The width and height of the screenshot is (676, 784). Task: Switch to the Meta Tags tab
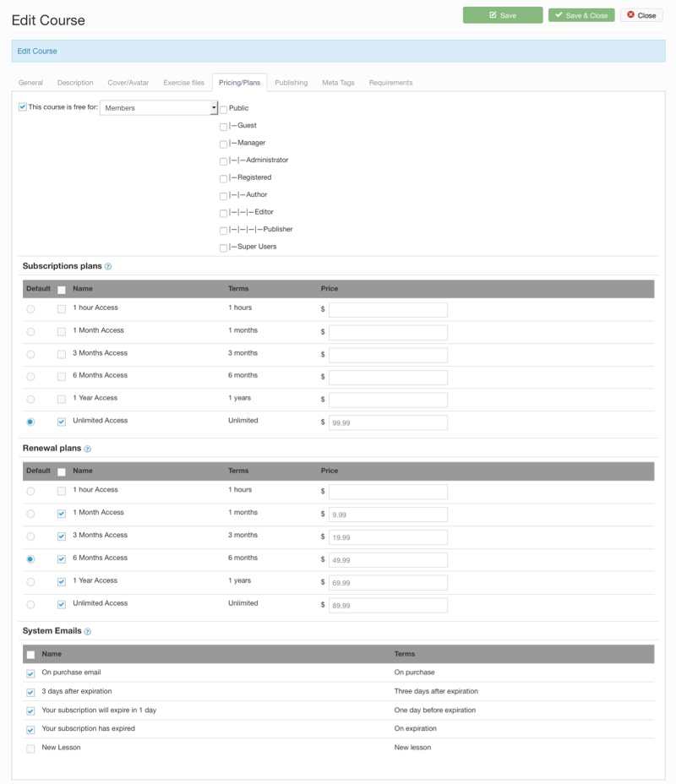point(338,83)
